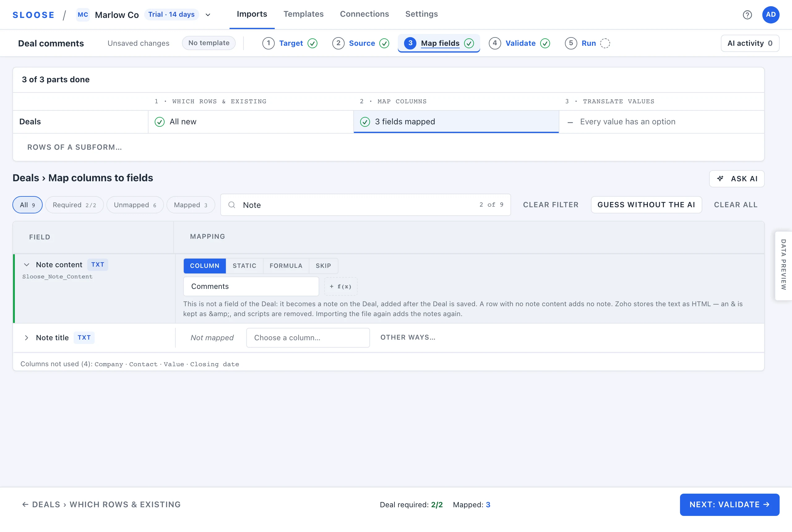Select the All 9 filter chip
Screen dimensions: 792x532
click(x=28, y=204)
